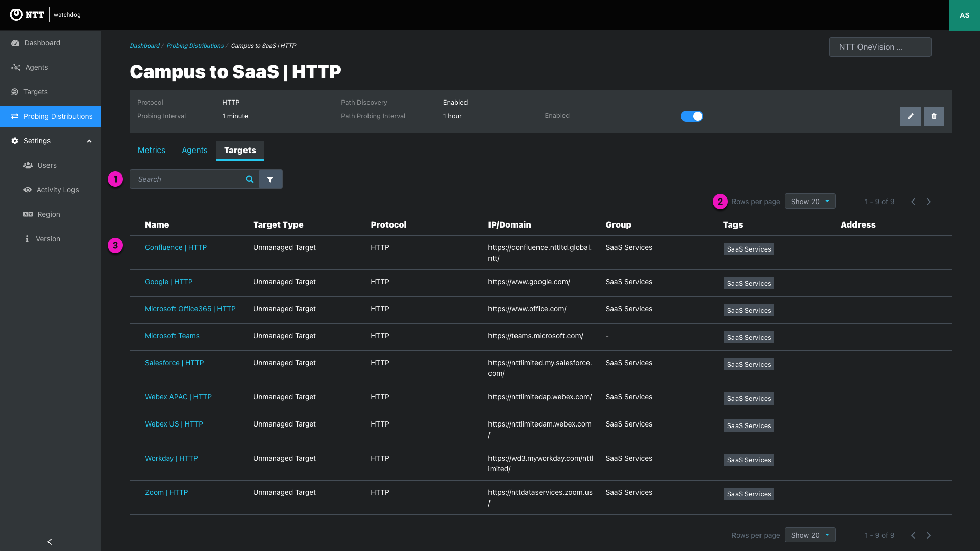Click SaaS Services tag in Zoom row

[x=749, y=494]
